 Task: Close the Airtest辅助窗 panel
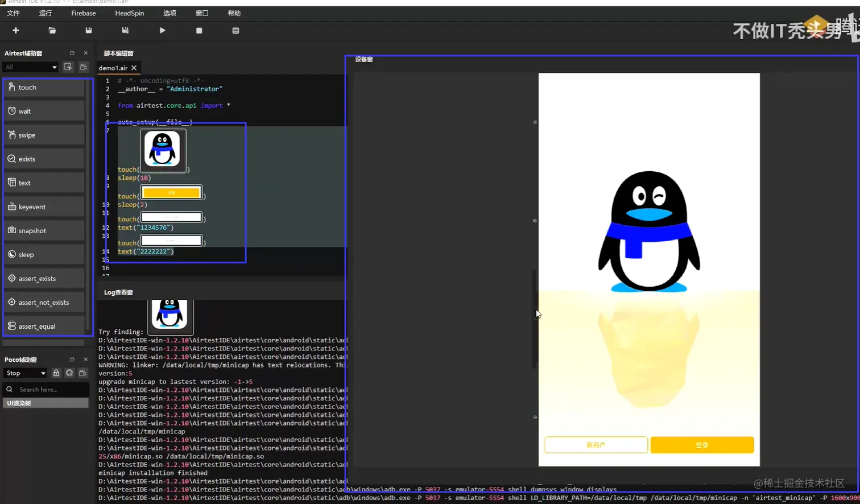pos(86,53)
